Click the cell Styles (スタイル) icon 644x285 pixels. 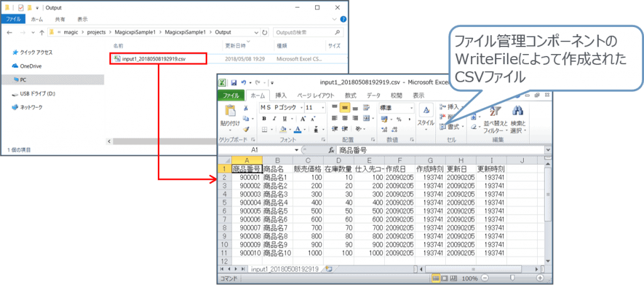pyautogui.click(x=426, y=112)
